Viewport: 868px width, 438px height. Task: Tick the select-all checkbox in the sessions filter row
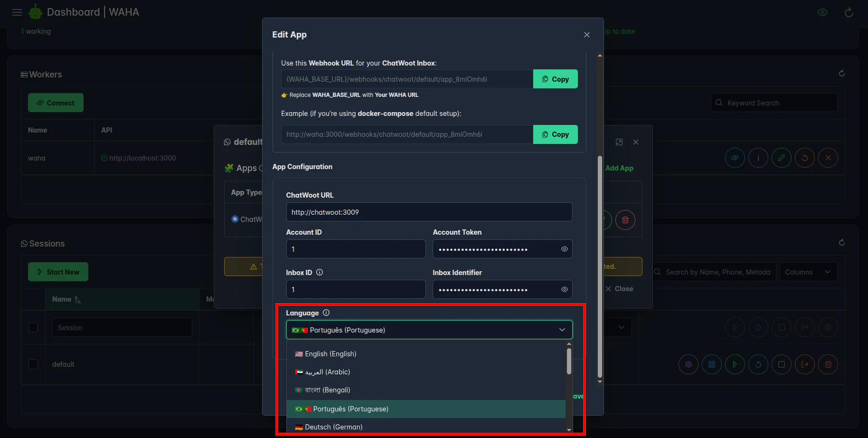[x=33, y=327]
